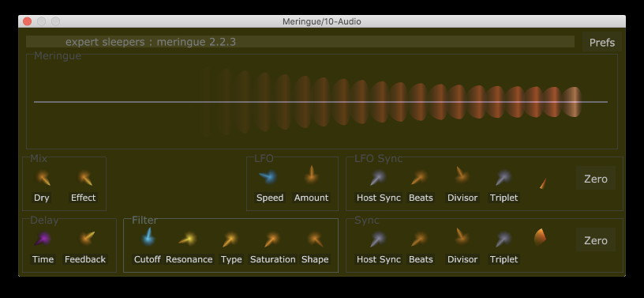Click the Sync phase pie indicator
Viewport: 644px width, 298px height.
coord(540,237)
